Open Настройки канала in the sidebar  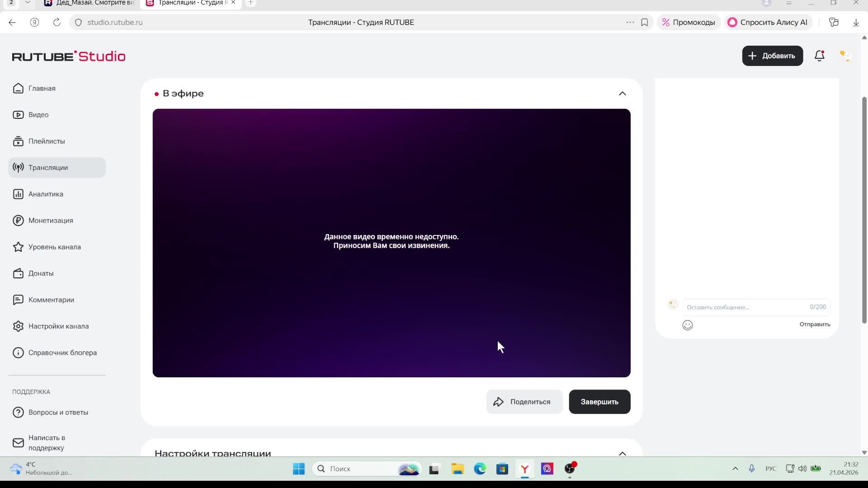[58, 326]
